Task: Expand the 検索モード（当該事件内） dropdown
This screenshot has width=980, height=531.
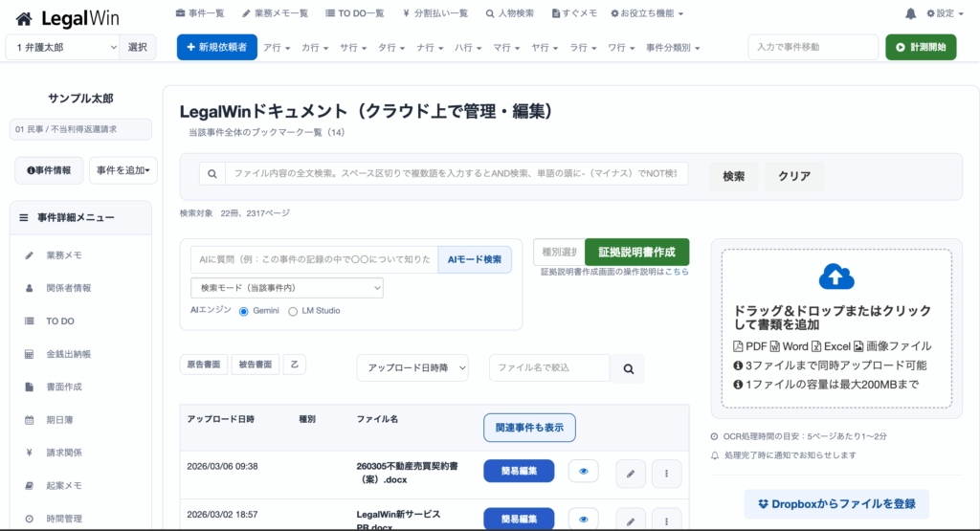Action: 287,288
